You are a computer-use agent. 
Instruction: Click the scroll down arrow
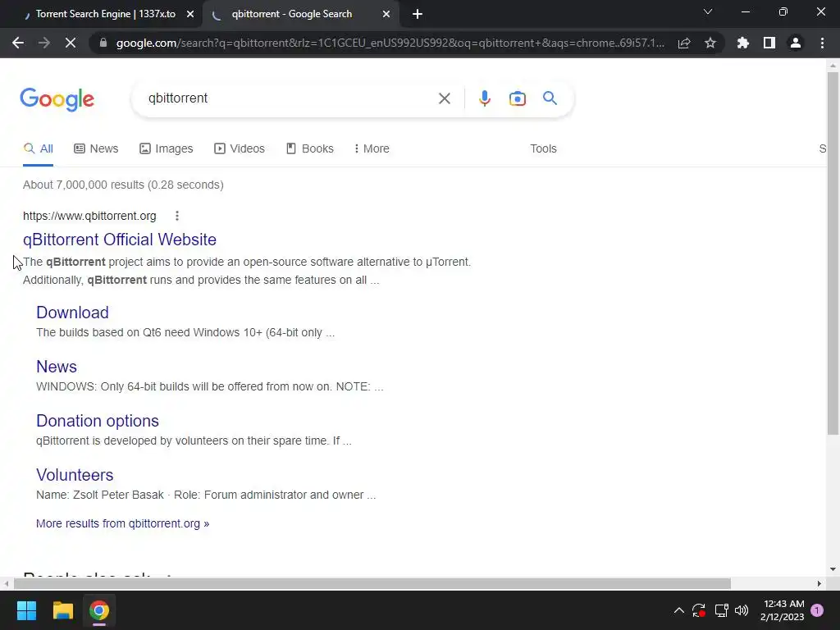coord(833,569)
